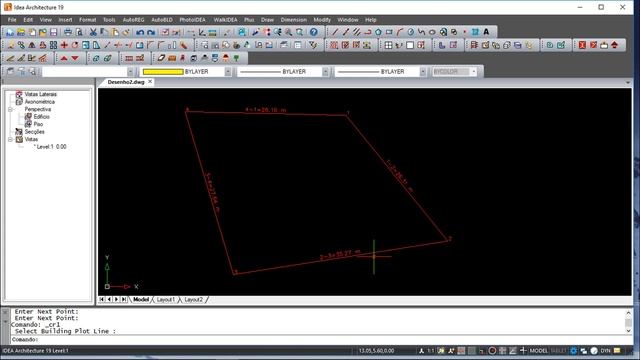The height and width of the screenshot is (360, 640).
Task: Open the PhotoIDEA menu
Action: coord(192,20)
